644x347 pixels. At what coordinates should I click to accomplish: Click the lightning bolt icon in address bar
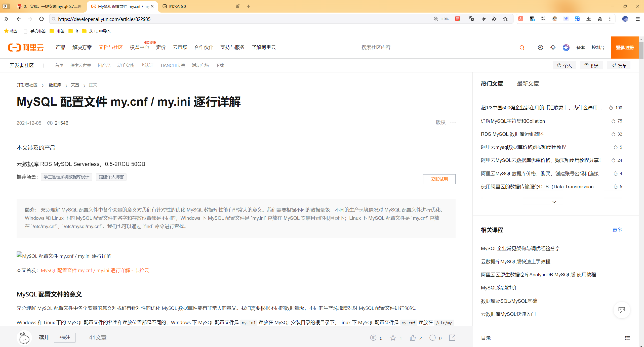[x=484, y=19]
